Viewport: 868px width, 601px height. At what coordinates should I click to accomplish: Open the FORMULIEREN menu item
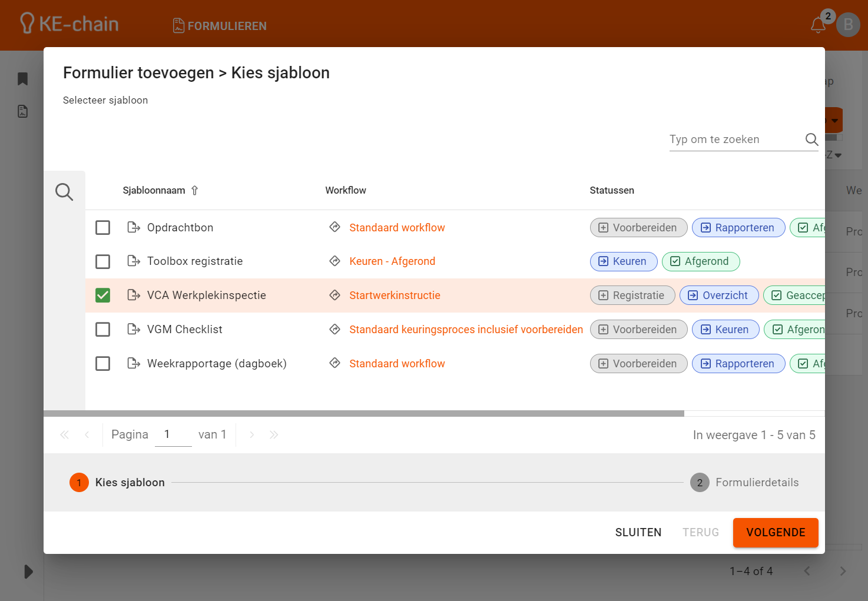click(x=220, y=26)
